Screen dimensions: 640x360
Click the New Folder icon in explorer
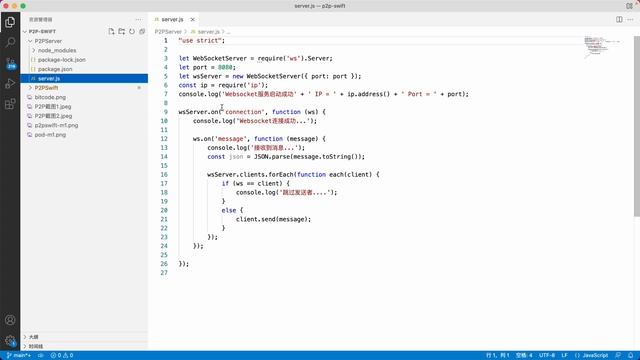point(122,31)
